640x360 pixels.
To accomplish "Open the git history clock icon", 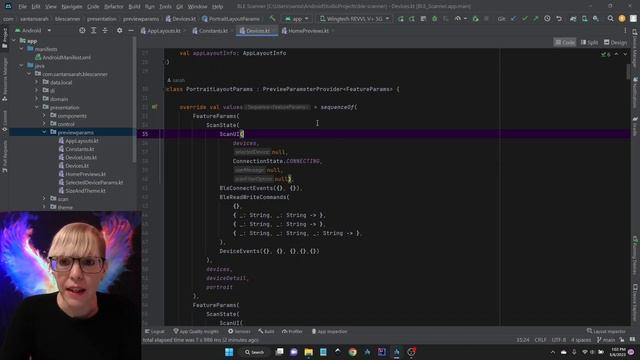I will click(x=547, y=19).
